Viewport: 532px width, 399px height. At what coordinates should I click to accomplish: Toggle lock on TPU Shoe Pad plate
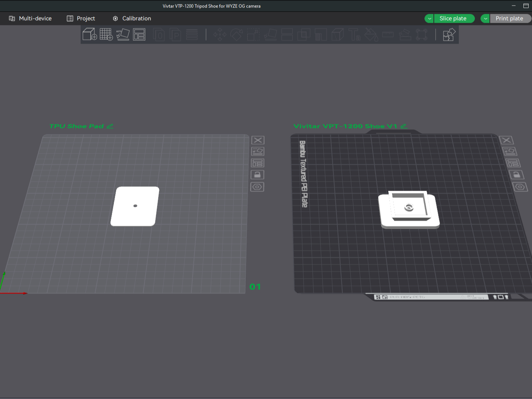pyautogui.click(x=257, y=175)
